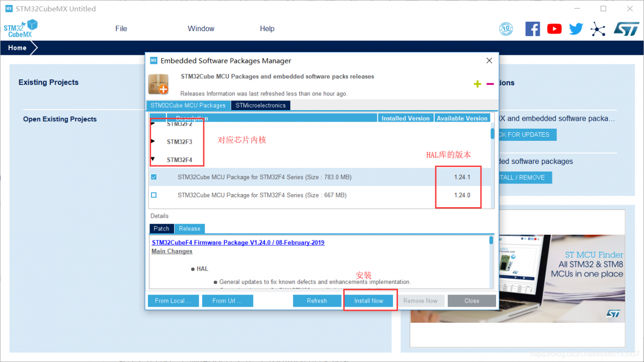Viewport: 644px width, 362px height.
Task: Click the From Local button
Action: pyautogui.click(x=173, y=301)
